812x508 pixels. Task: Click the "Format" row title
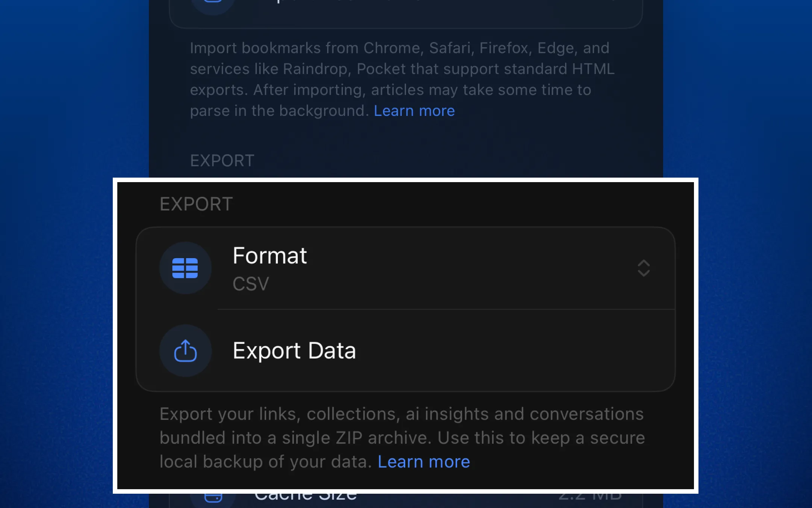pos(270,256)
